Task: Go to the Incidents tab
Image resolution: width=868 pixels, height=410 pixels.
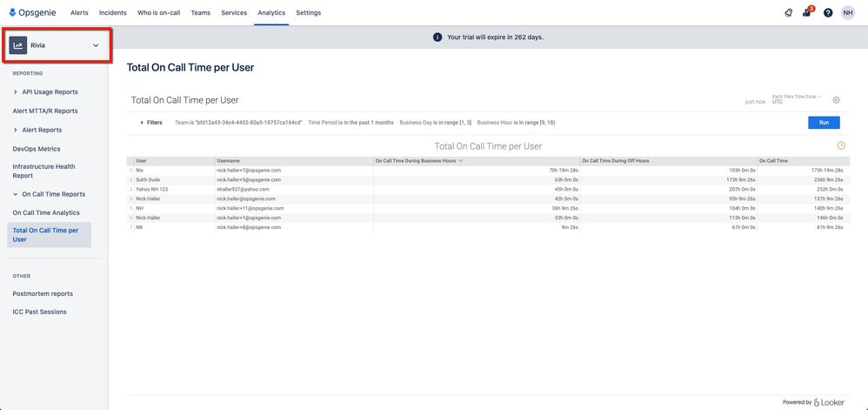Action: pos(113,13)
